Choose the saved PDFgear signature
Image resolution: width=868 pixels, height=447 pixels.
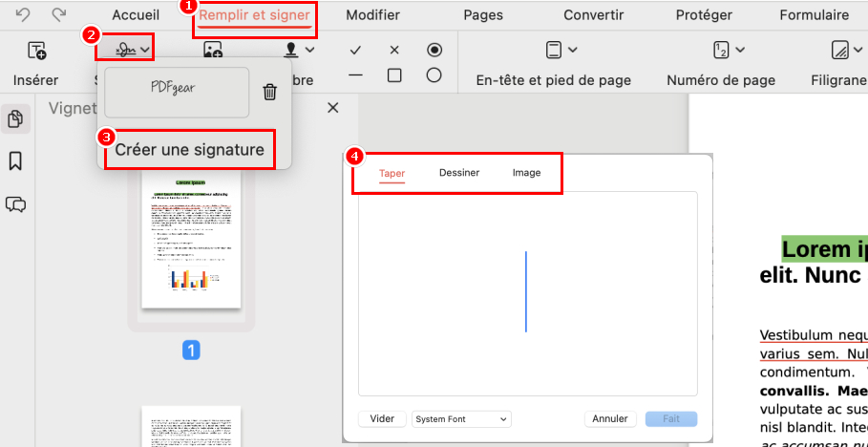coord(177,93)
